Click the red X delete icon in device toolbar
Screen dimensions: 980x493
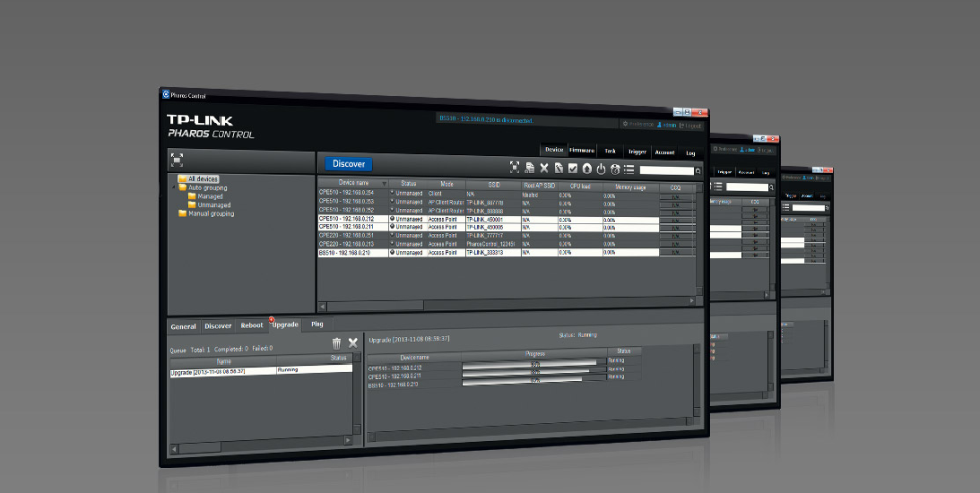click(x=544, y=169)
